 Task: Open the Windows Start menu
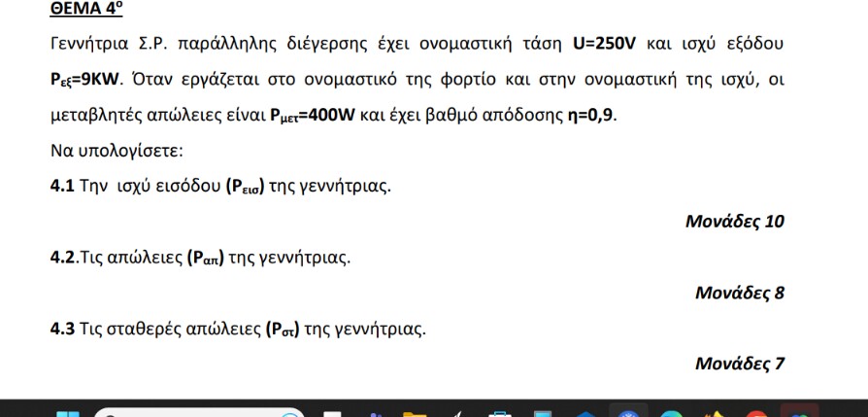click(x=68, y=413)
